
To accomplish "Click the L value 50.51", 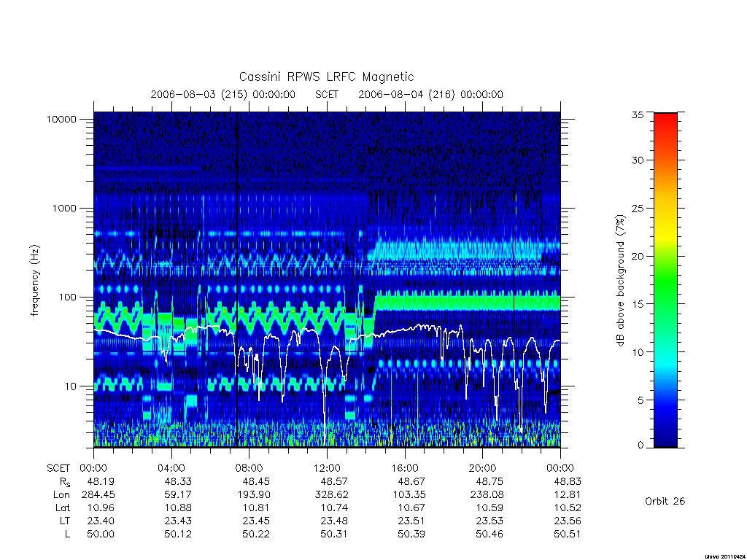I will click(568, 534).
